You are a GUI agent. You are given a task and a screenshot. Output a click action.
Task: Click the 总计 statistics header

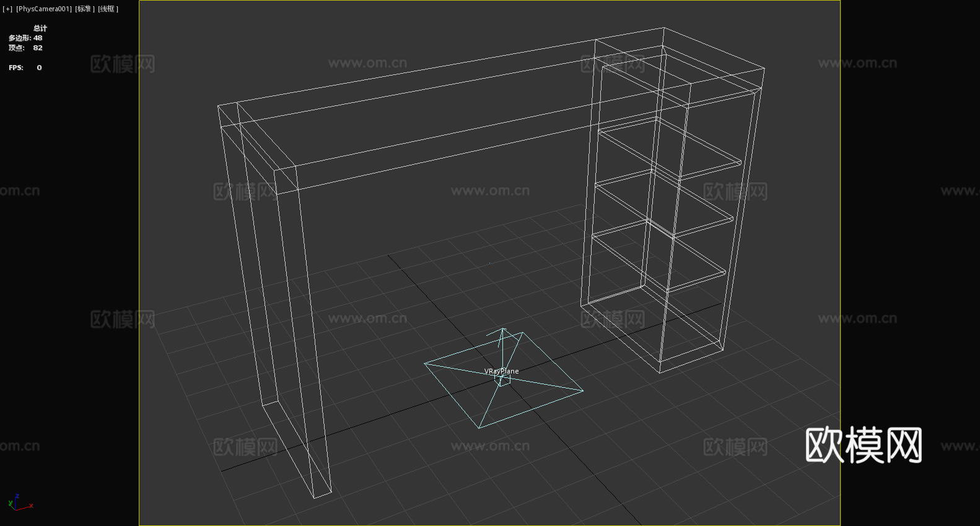coord(40,28)
